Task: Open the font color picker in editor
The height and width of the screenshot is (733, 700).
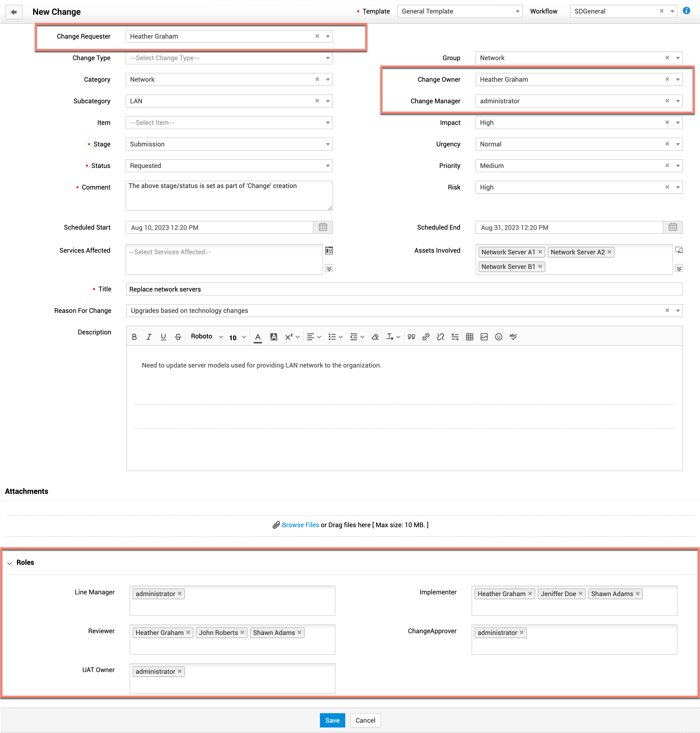Action: coord(258,337)
